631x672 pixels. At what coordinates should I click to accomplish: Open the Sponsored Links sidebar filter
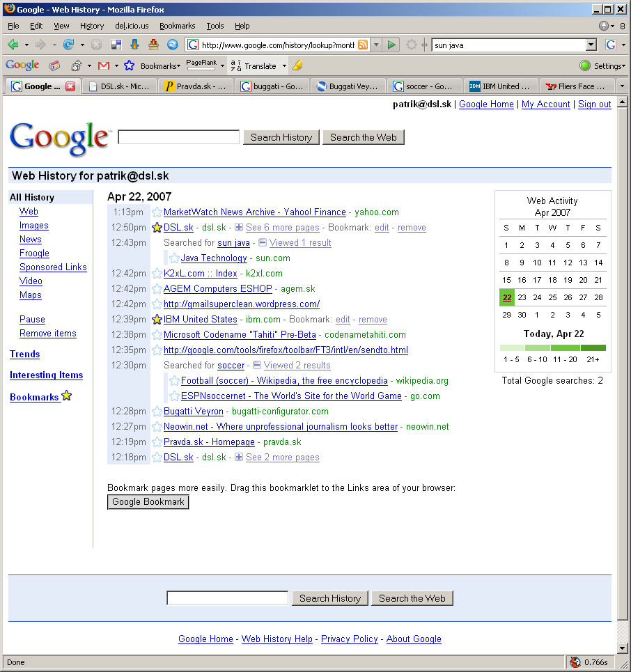click(x=53, y=267)
